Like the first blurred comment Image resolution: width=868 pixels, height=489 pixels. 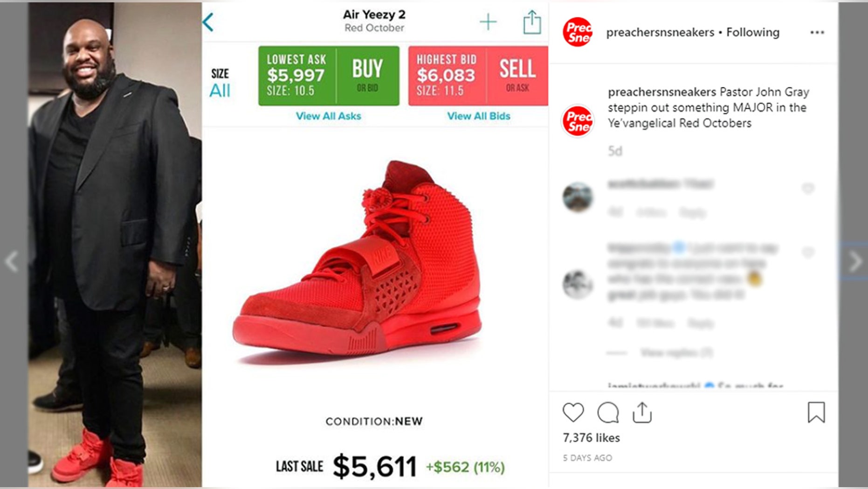click(808, 188)
